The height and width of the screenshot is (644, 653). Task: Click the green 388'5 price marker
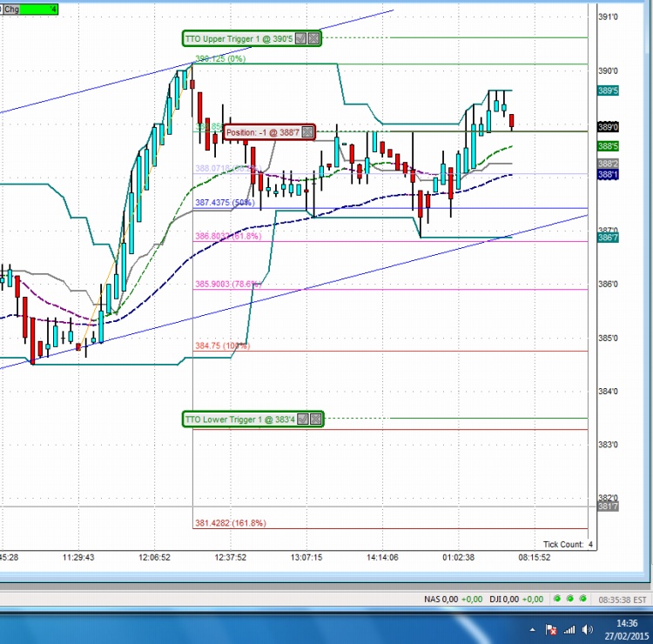tap(608, 146)
